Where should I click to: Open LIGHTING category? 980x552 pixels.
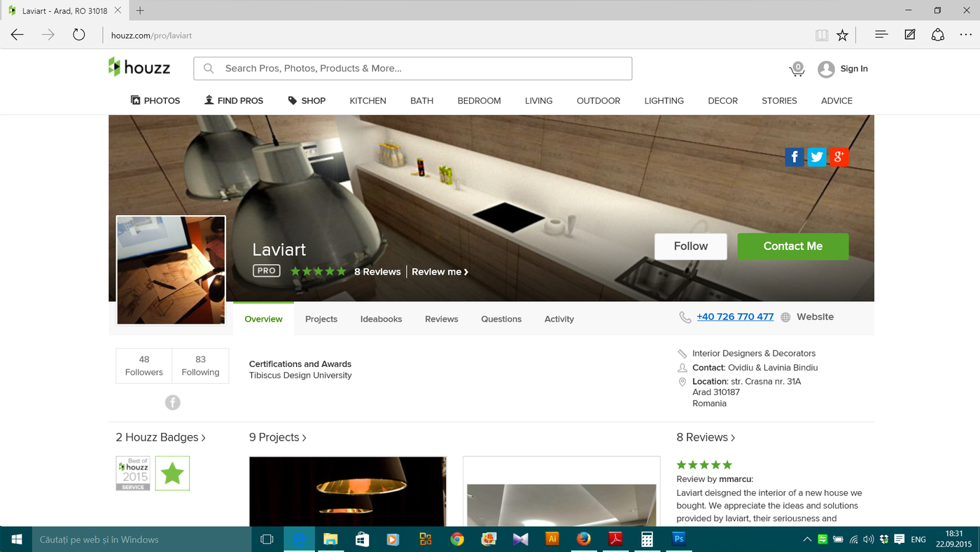pos(664,100)
